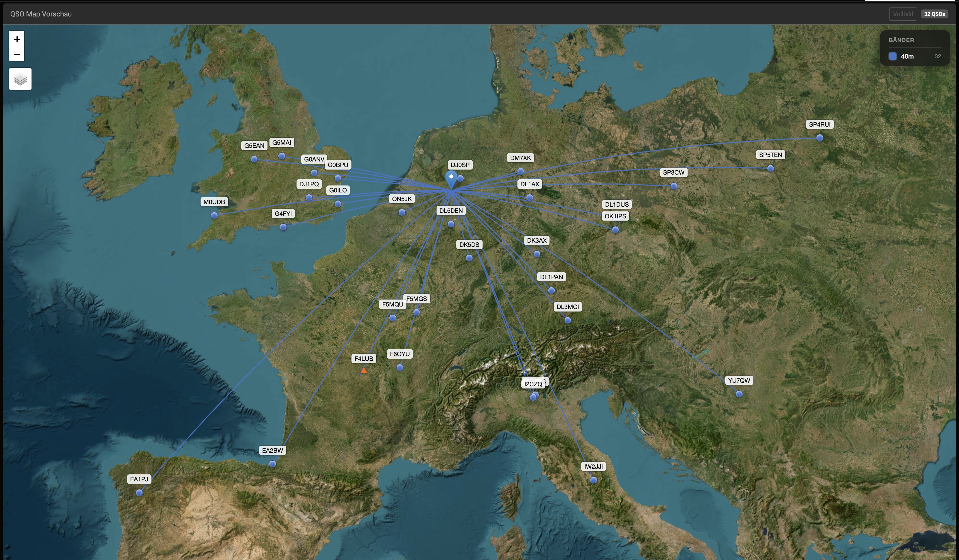Click the SP3CW station marker dot

tap(674, 186)
